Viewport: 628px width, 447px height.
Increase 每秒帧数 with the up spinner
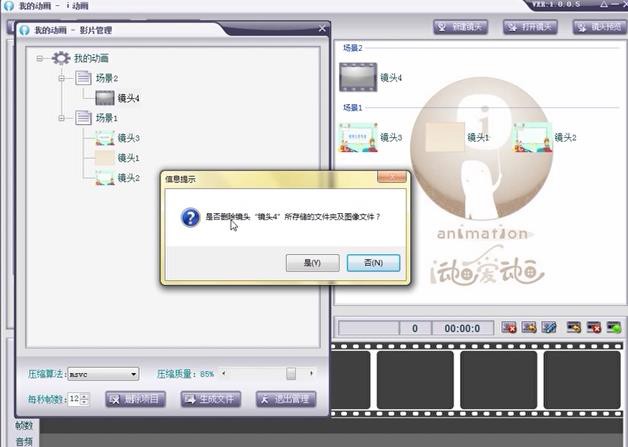(84, 396)
